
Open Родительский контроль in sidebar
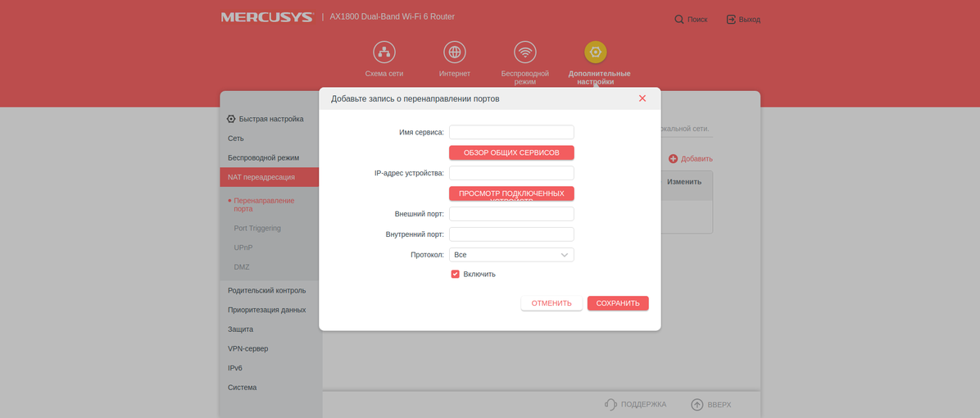(x=266, y=290)
